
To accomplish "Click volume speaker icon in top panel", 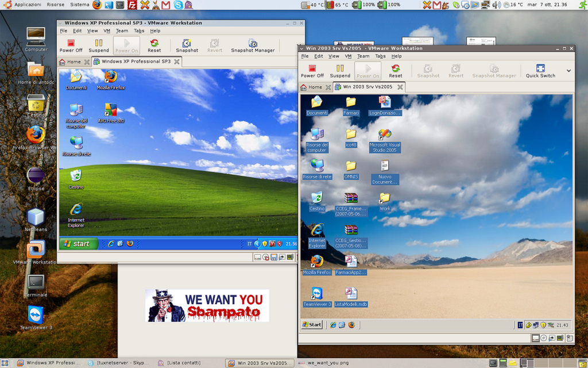I will tap(496, 5).
